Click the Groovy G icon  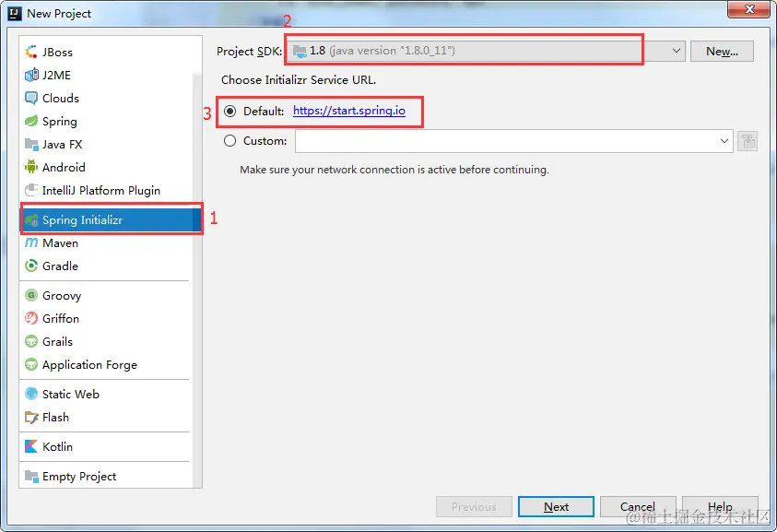tap(31, 295)
